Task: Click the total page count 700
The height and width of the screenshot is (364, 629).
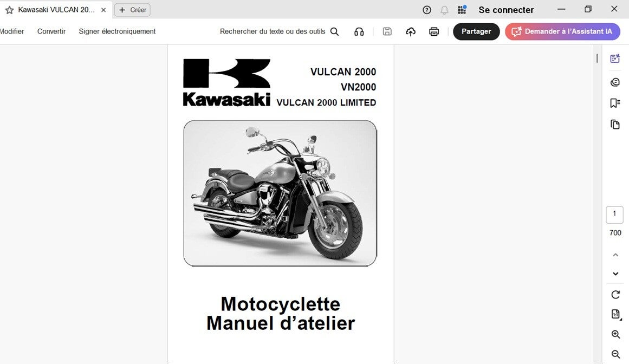Action: click(615, 233)
